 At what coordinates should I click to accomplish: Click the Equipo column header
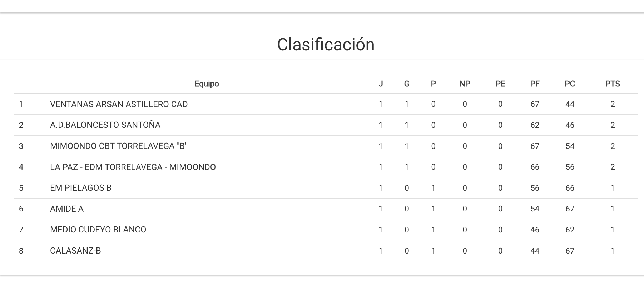point(207,84)
